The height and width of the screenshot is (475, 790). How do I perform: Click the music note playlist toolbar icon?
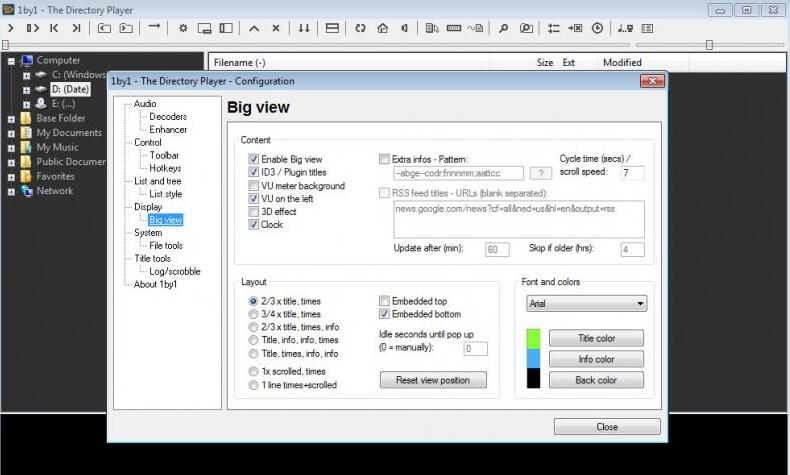click(625, 28)
